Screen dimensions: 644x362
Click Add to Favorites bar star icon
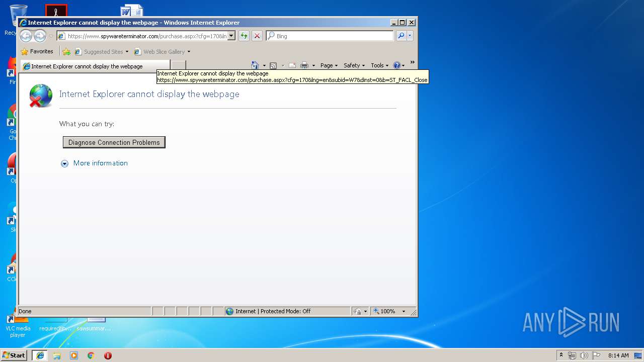(66, 52)
